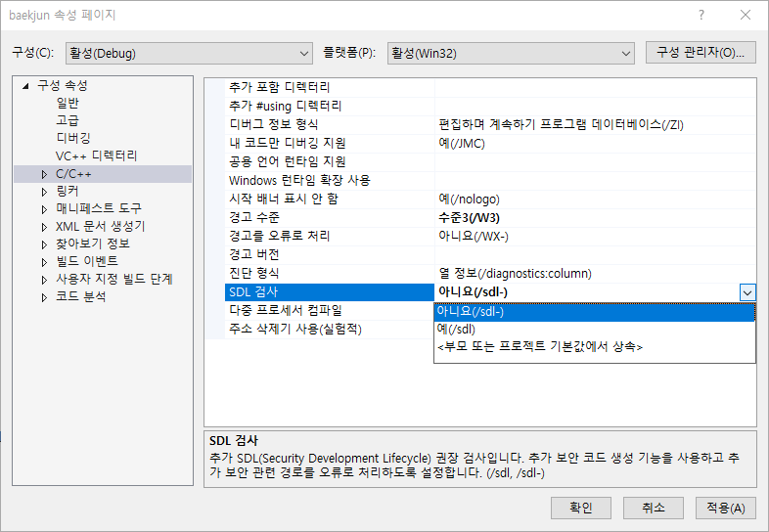Select VC++ 디렉터리 in the tree

pos(96,155)
